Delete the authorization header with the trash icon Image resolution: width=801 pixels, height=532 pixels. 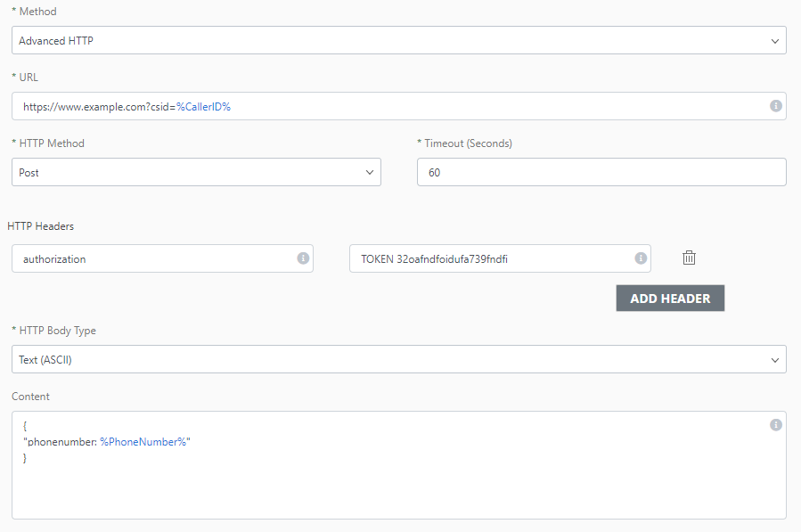coord(689,258)
